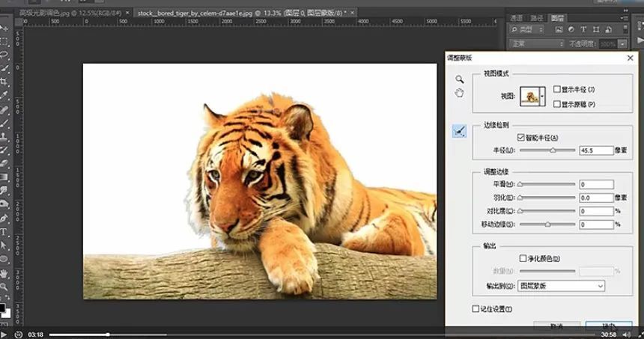Switch to the 通道 channels panel tab

(x=516, y=18)
